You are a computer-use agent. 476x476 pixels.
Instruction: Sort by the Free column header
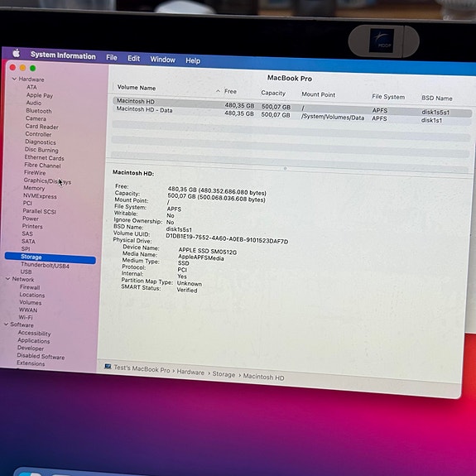[230, 91]
